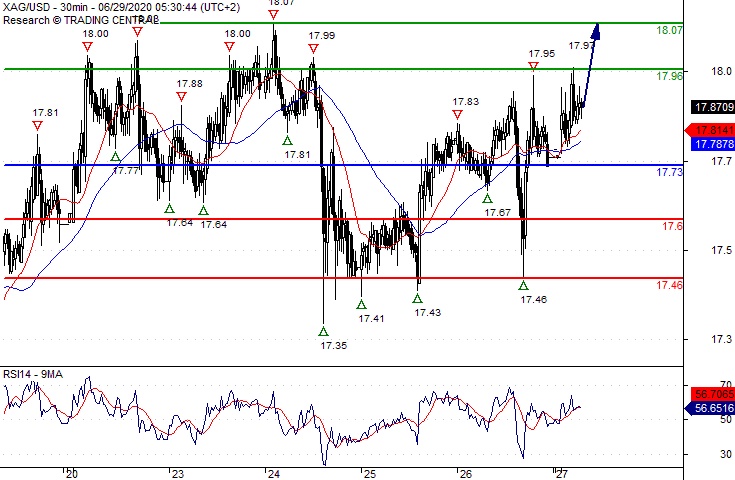Screen dimensions: 735x480
Task: Click the RSI axis level 50
Action: click(726, 419)
